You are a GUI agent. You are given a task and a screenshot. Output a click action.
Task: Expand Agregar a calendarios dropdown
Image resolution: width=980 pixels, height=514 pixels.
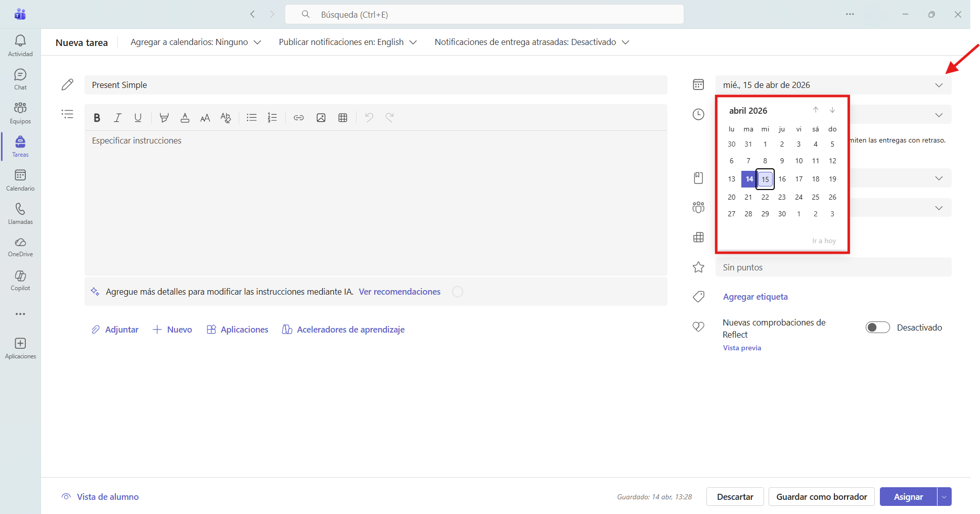click(x=196, y=42)
